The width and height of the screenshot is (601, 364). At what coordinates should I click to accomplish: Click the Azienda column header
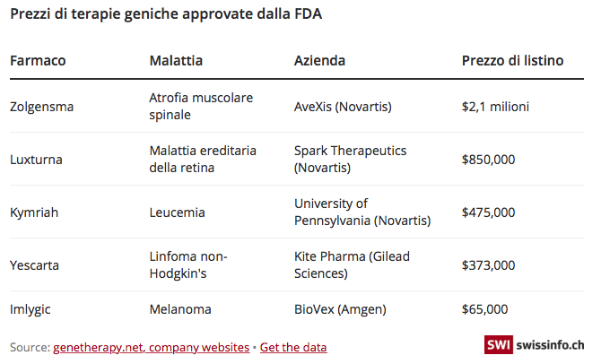click(319, 61)
